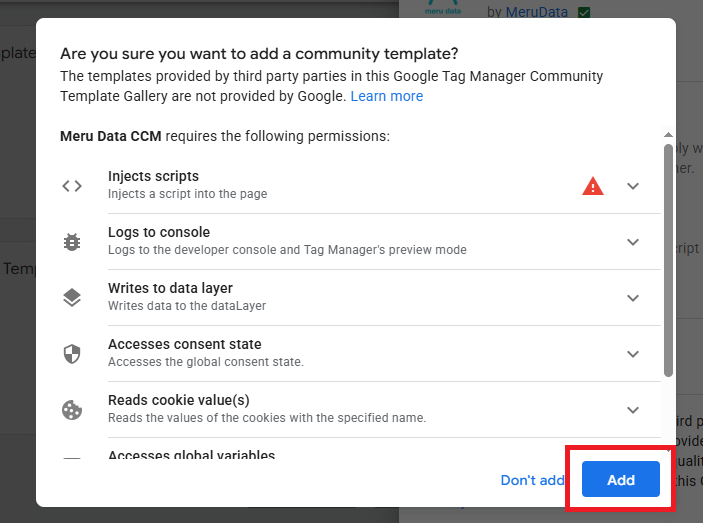
Task: Open the MeruData author link
Action: pyautogui.click(x=539, y=12)
